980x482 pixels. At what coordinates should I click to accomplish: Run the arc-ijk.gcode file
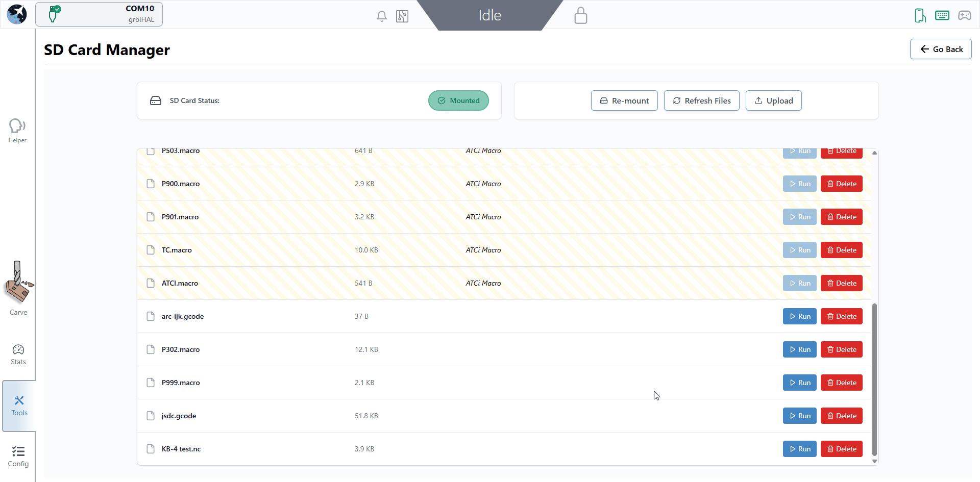click(x=799, y=316)
